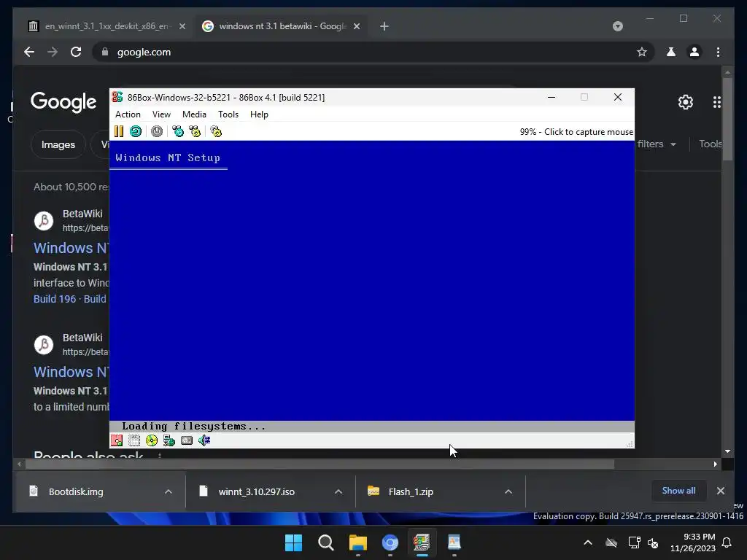Screen dimensions: 747x560
Task: Select the Images search filter
Action: 58,144
